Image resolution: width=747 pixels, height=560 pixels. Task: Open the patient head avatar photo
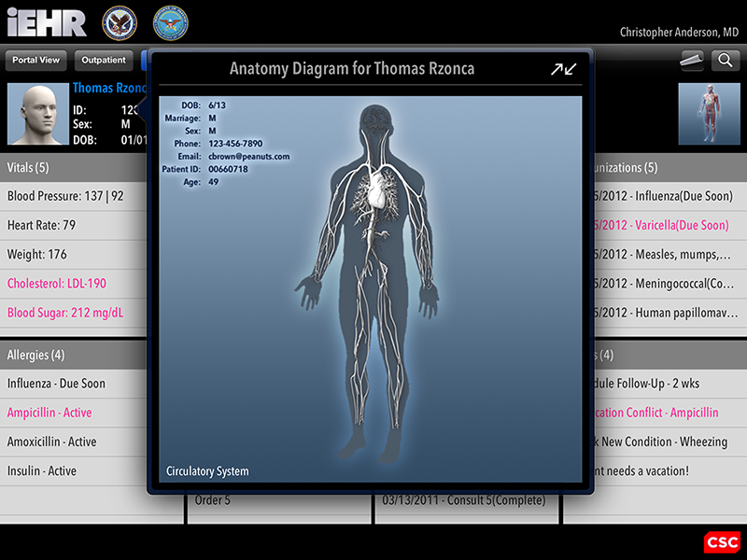38,114
